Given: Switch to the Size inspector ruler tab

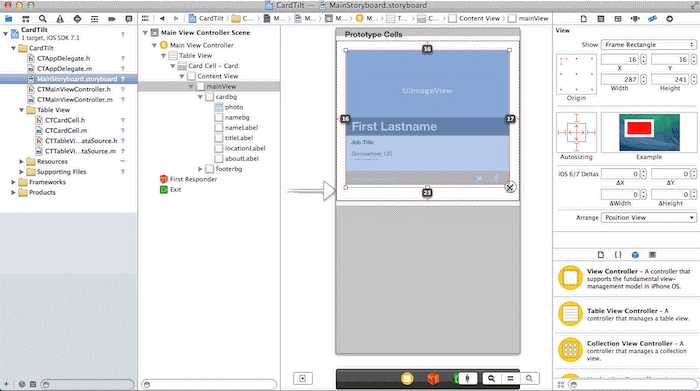Looking at the screenshot, I should coord(652,19).
